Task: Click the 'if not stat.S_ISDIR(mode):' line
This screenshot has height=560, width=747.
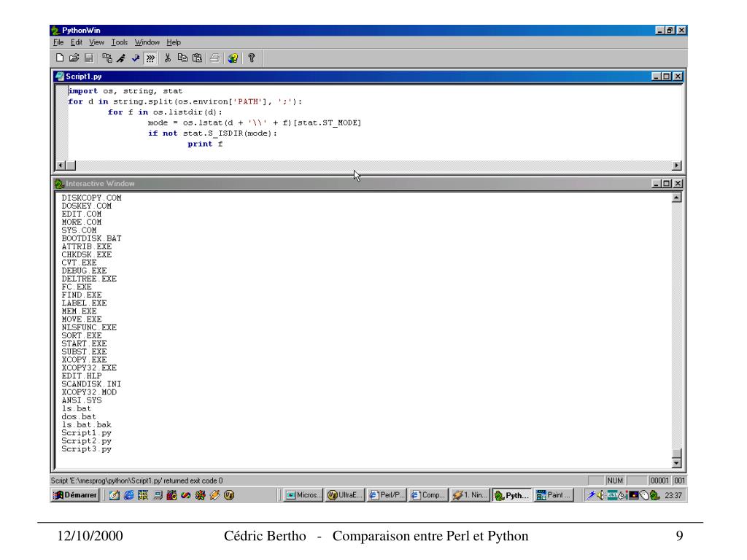Action: coord(212,133)
